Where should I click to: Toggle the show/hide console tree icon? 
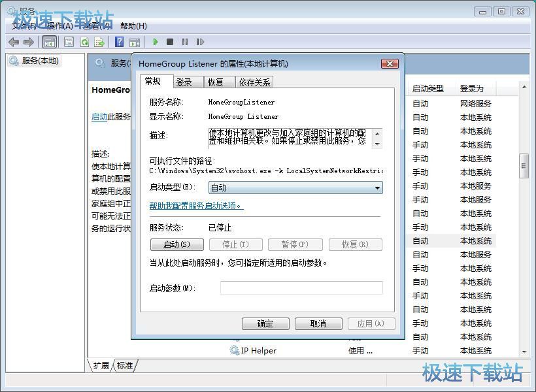click(x=49, y=42)
